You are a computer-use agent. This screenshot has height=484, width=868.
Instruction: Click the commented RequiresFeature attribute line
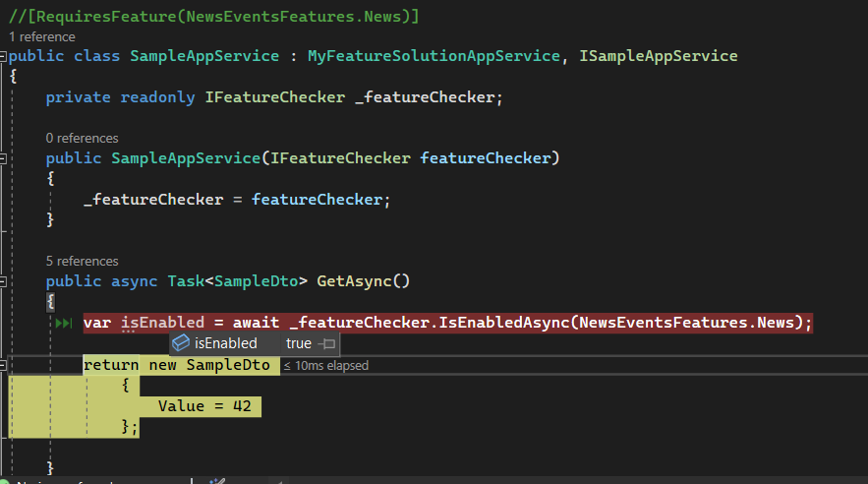(213, 17)
